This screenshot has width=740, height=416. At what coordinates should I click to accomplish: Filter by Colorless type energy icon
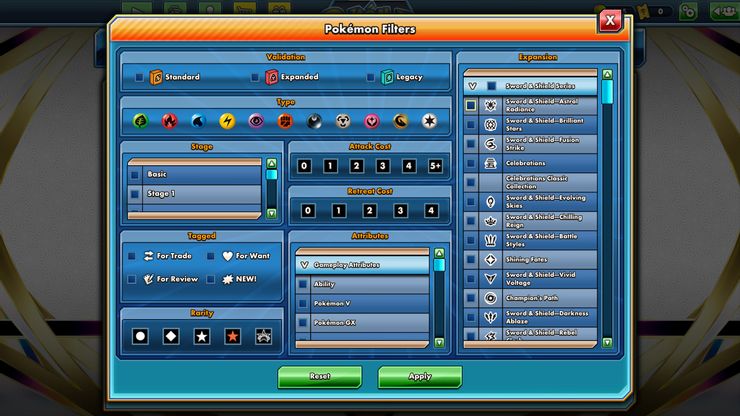(x=430, y=121)
